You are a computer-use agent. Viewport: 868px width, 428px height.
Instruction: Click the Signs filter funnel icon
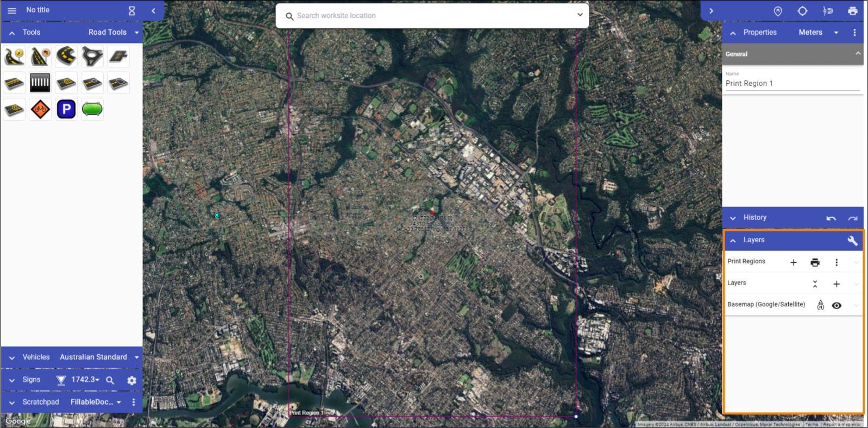tap(61, 381)
